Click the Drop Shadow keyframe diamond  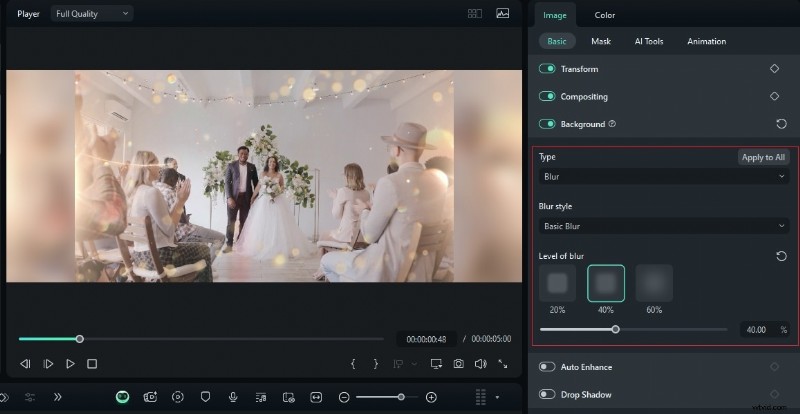pyautogui.click(x=774, y=394)
